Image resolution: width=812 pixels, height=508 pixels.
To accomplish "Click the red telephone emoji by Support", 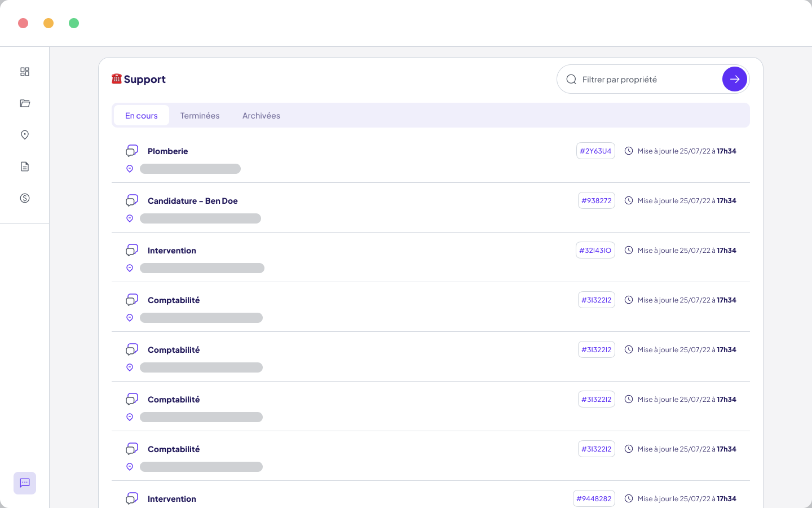I will (x=117, y=78).
